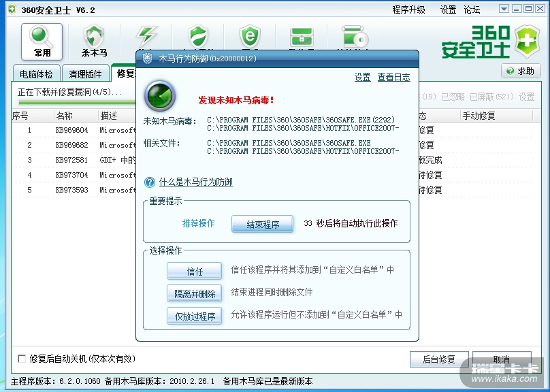Toggle 修复后自动关机 checkbox
This screenshot has width=550, height=392.
(22, 359)
